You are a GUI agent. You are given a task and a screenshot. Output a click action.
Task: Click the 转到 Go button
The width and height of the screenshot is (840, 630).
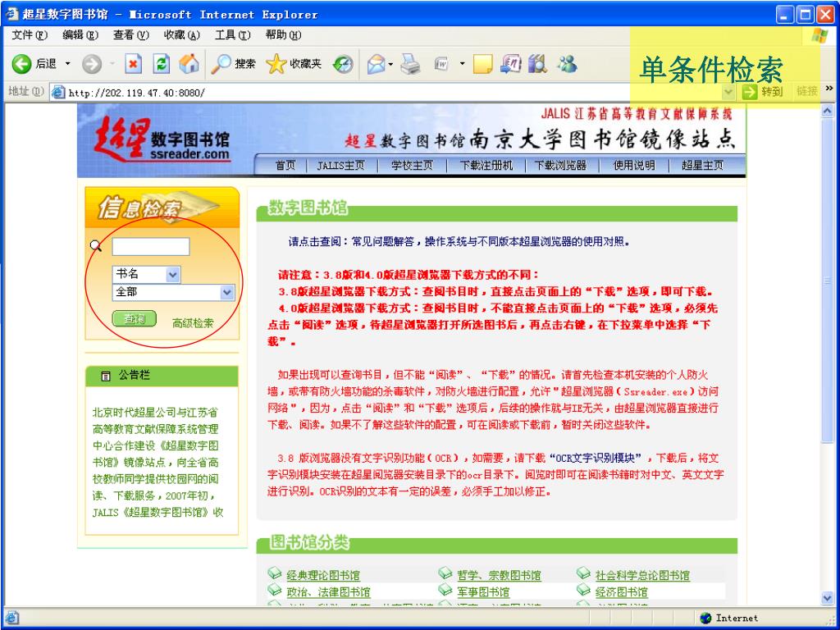tap(762, 92)
